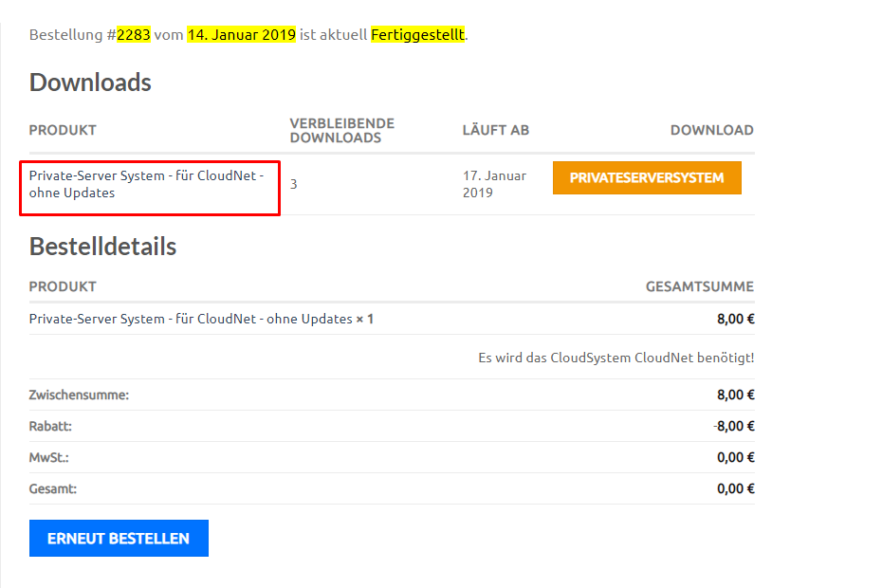Image resolution: width=882 pixels, height=588 pixels.
Task: Click remaining downloads value 3
Action: coord(294,184)
